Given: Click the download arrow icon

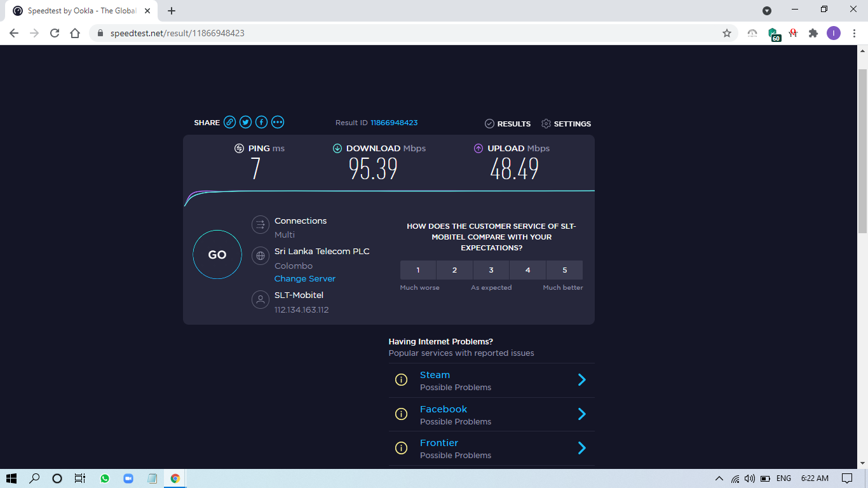Looking at the screenshot, I should [x=337, y=149].
